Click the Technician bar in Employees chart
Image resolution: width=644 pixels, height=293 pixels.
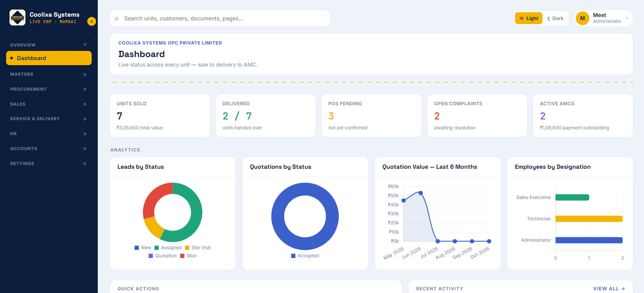pos(589,219)
